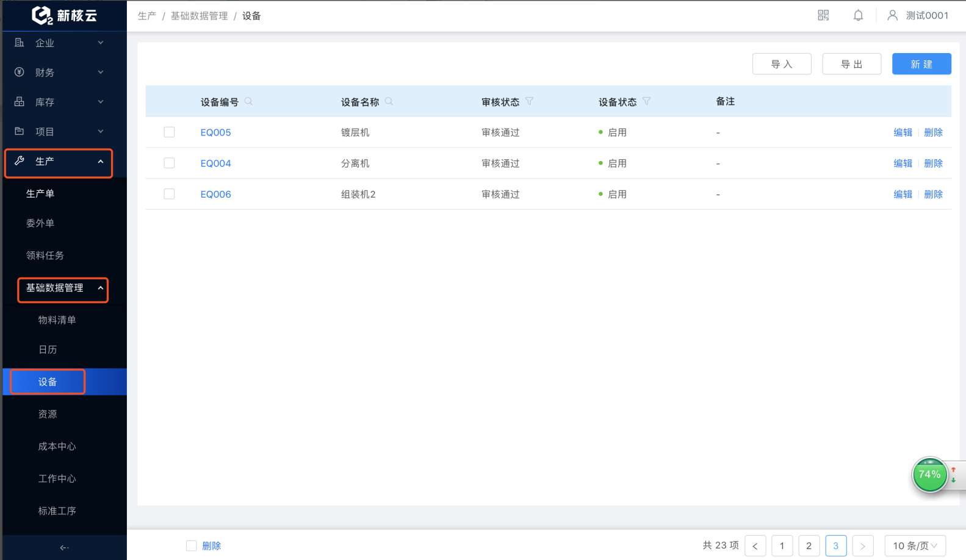Go to page 1
Screen dimensions: 966x560
782,545
